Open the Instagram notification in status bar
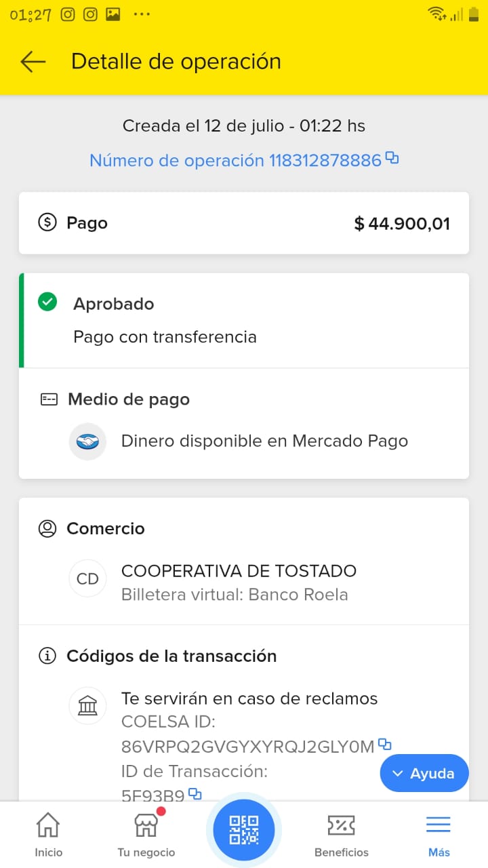488x868 pixels. click(x=68, y=14)
